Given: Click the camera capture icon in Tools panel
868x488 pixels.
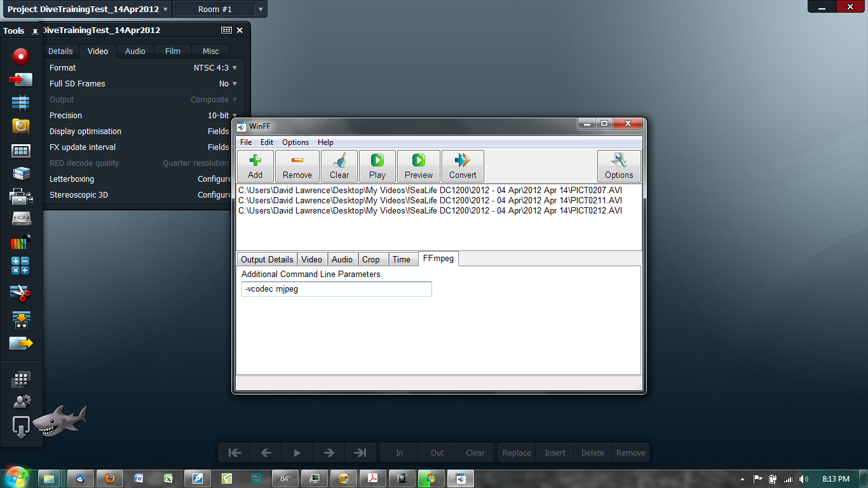Looking at the screenshot, I should click(22, 196).
